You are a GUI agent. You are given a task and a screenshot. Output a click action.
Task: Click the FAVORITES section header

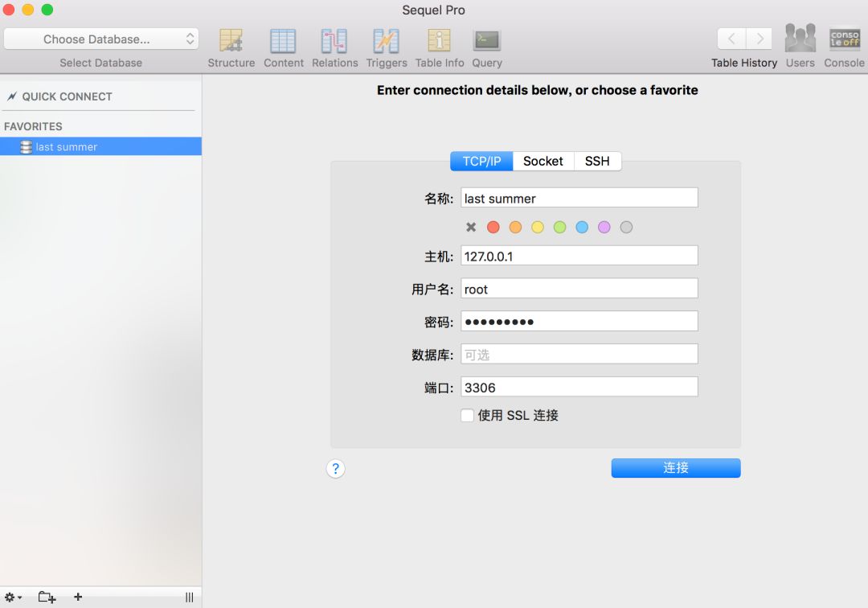click(x=33, y=126)
